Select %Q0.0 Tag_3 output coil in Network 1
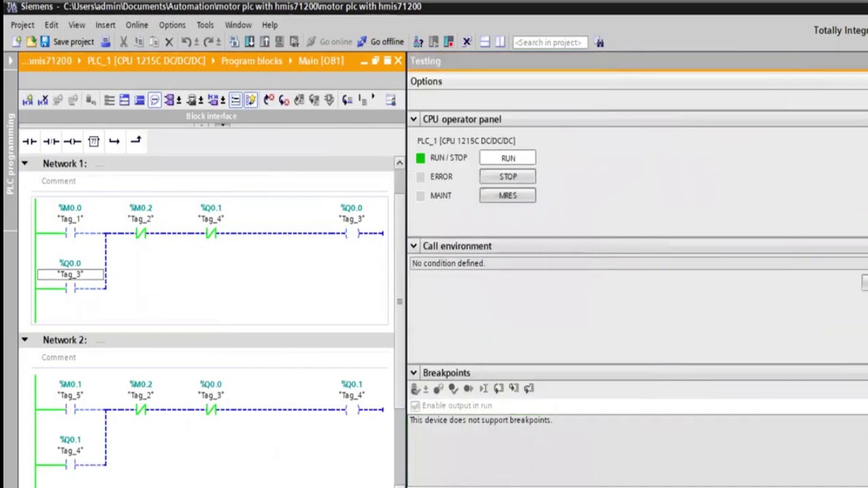The height and width of the screenshot is (488, 868). (351, 233)
